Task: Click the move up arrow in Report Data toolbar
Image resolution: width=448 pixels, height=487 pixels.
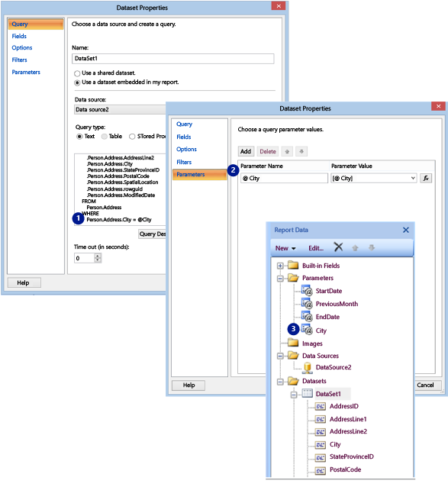Action: coord(355,248)
